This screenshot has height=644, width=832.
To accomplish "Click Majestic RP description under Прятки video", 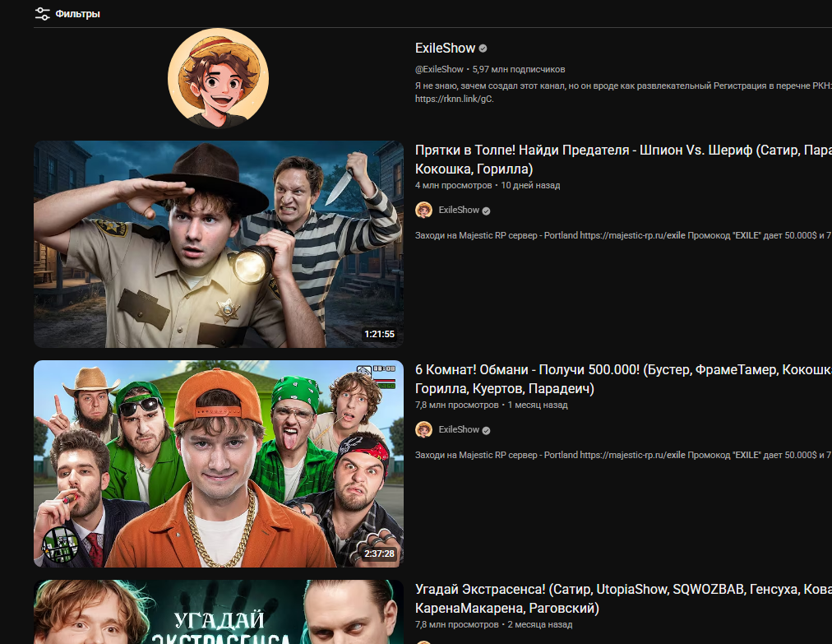I will point(623,235).
